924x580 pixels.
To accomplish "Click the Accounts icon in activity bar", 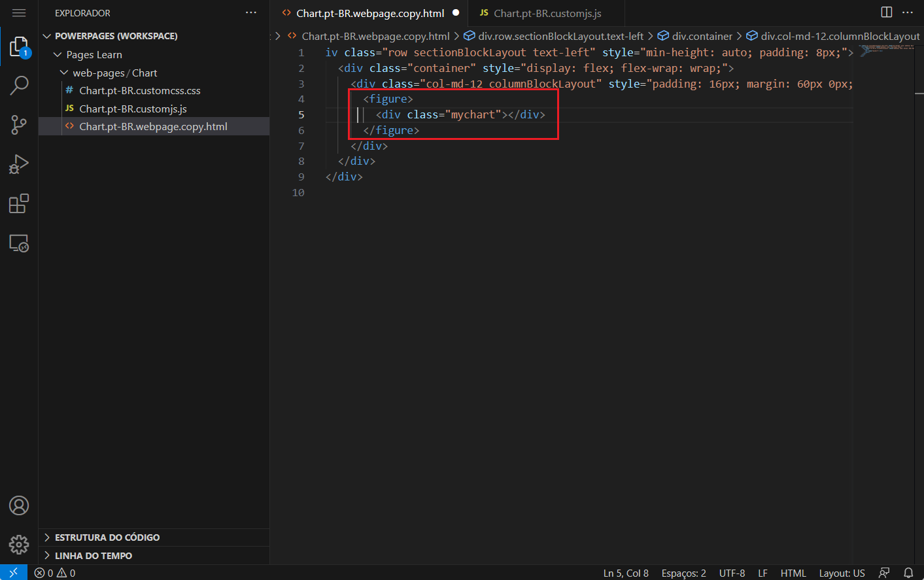I will click(x=19, y=505).
